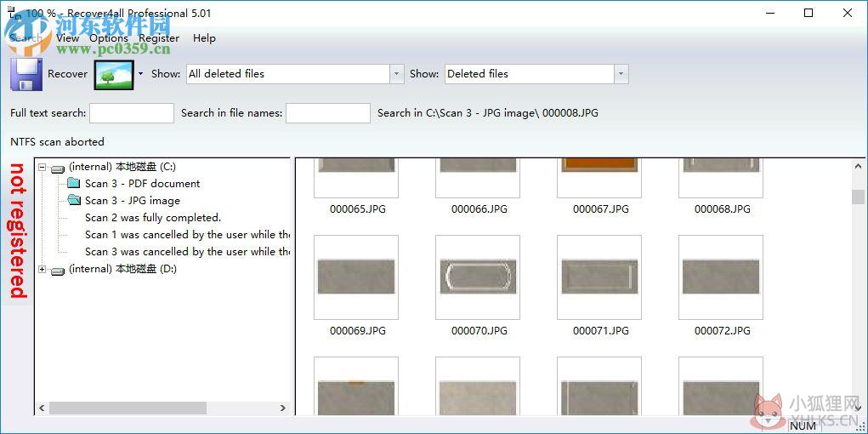
Task: Minimize the Recover4all window
Action: [770, 13]
